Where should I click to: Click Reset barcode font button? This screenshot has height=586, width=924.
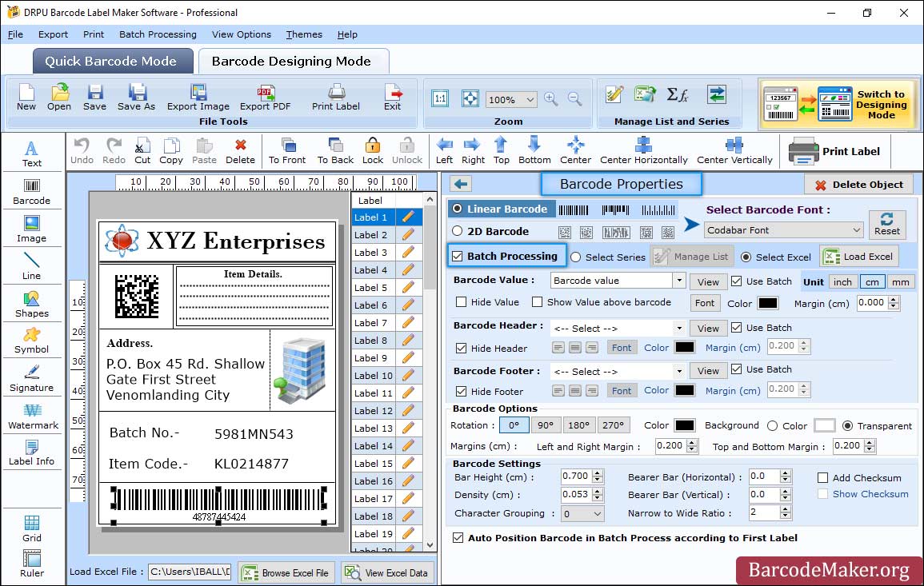tap(887, 224)
